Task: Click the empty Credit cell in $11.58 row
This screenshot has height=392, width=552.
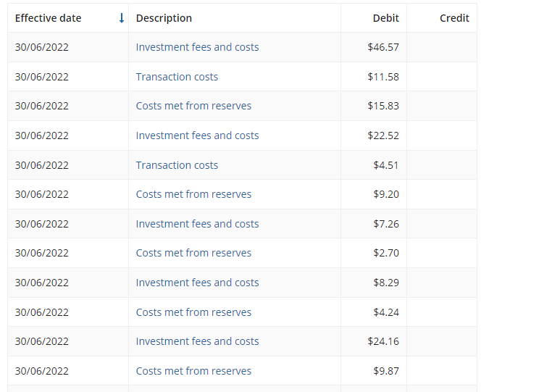Action: [x=441, y=77]
